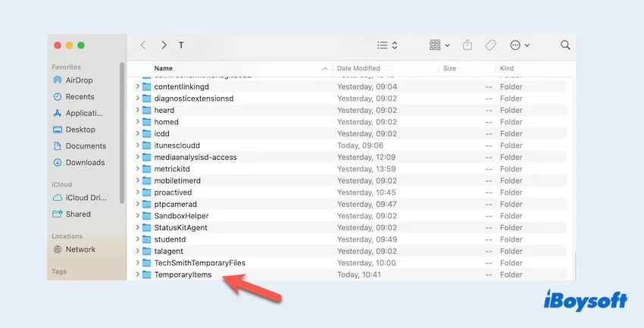Expand the metrickitd folder

point(138,169)
